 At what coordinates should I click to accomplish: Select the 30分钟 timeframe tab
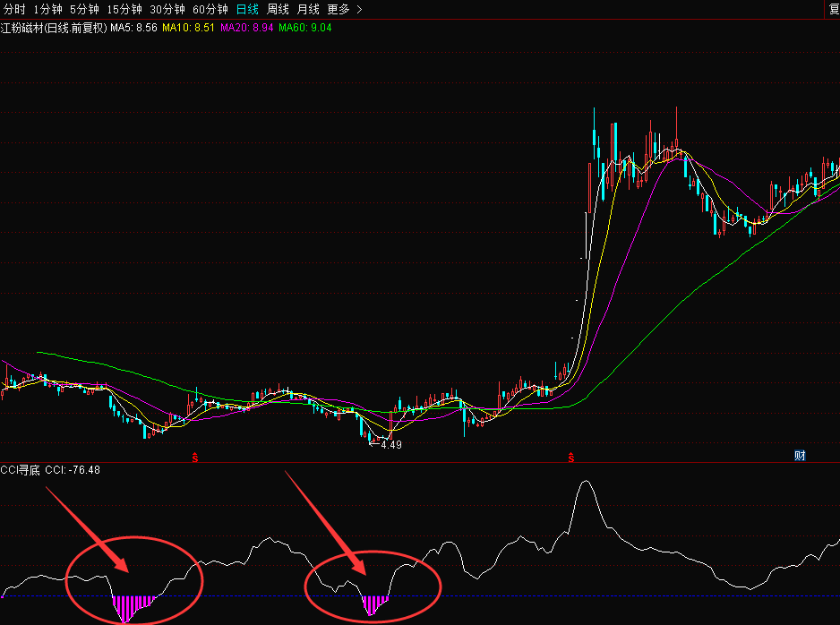167,9
